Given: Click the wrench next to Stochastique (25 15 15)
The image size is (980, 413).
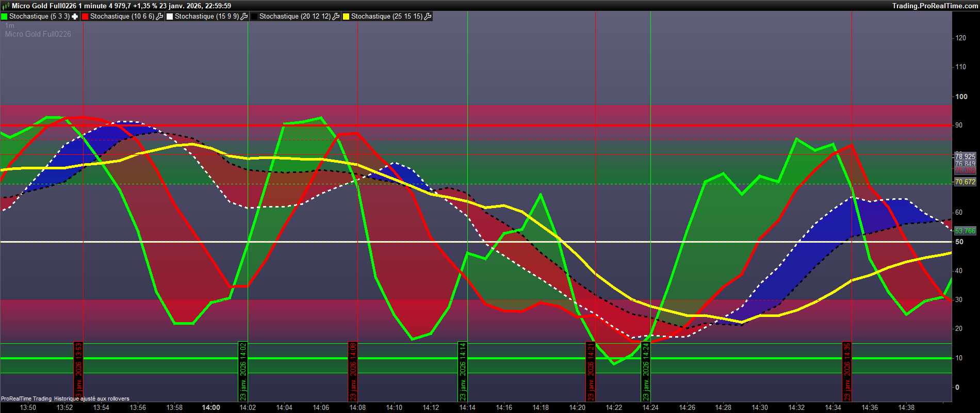Looking at the screenshot, I should [x=428, y=17].
